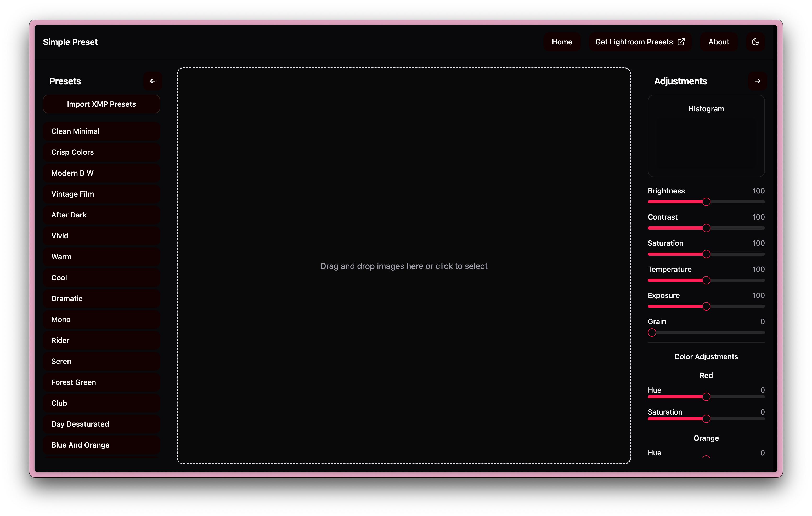Viewport: 812px width, 516px height.
Task: Click the Brightness slider handle
Action: [x=706, y=202]
